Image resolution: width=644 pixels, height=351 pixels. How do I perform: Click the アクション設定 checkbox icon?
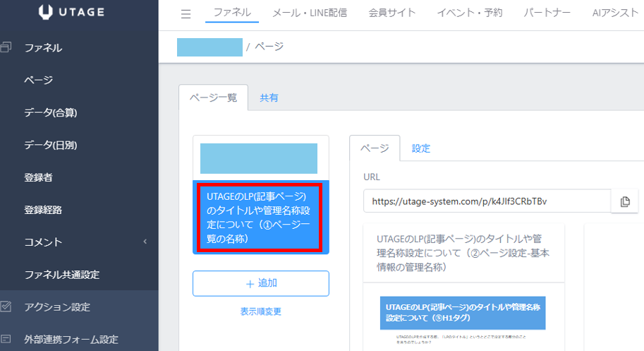pyautogui.click(x=6, y=307)
